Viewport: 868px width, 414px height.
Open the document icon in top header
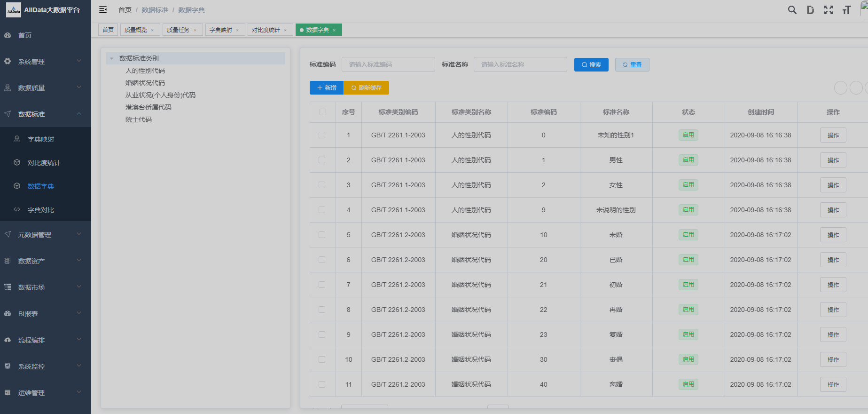pyautogui.click(x=810, y=10)
